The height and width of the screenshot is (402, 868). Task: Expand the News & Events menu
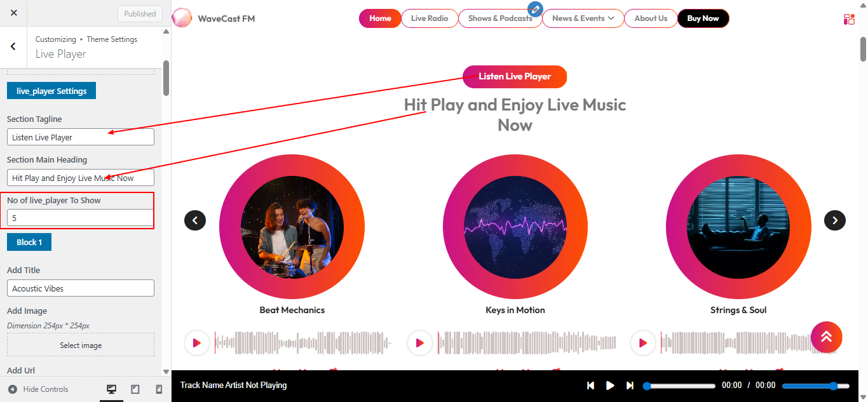[582, 18]
